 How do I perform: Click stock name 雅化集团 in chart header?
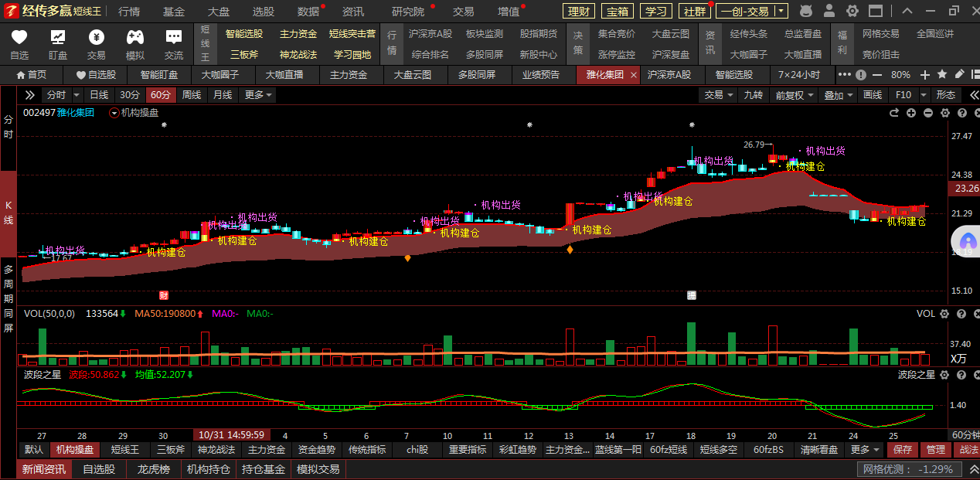[75, 113]
